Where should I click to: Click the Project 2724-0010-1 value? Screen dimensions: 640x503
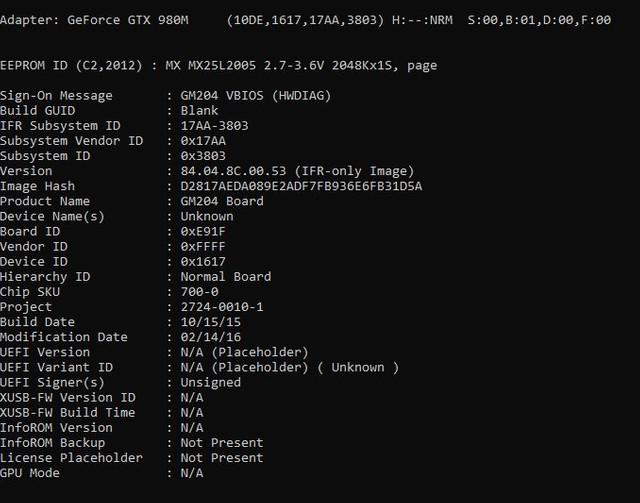pyautogui.click(x=222, y=307)
